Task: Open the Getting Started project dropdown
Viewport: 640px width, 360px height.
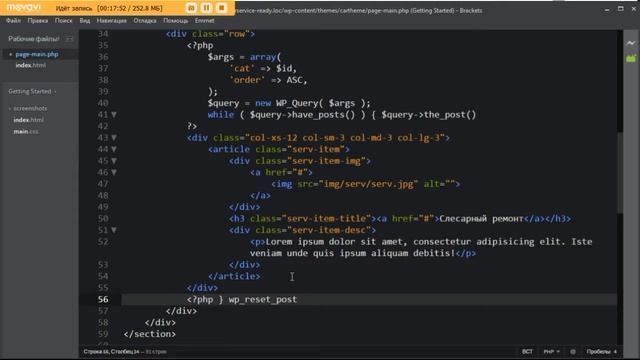Action: point(32,91)
